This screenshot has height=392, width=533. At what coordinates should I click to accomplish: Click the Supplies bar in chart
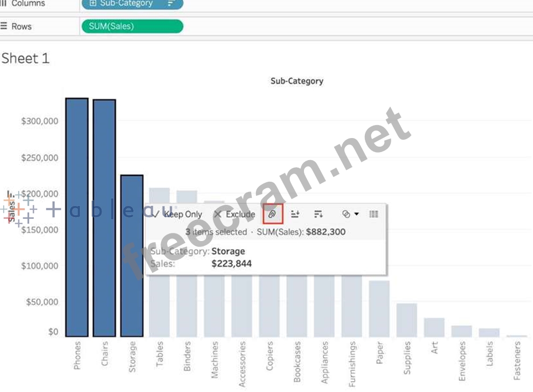click(x=407, y=320)
